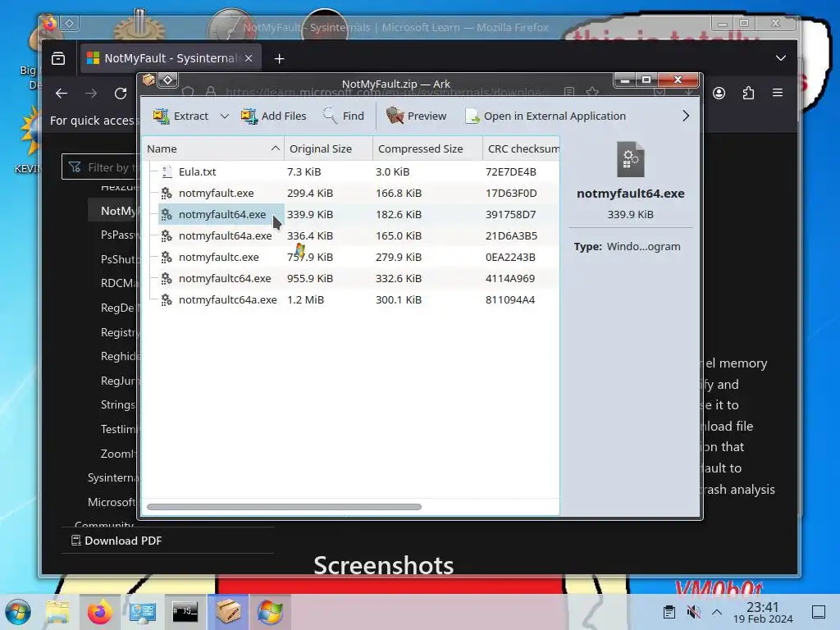Sort by Compressed Size column header
Image resolution: width=840 pixels, height=630 pixels.
(x=427, y=148)
